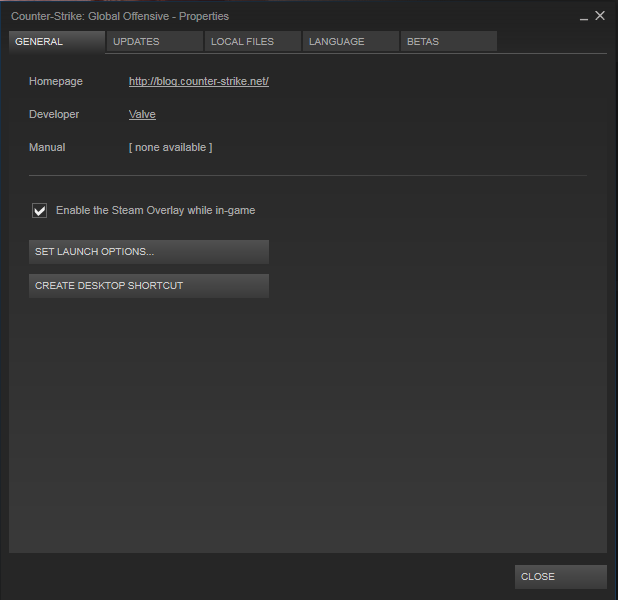
Task: Click the 'Homepage' label
Action: (x=56, y=81)
